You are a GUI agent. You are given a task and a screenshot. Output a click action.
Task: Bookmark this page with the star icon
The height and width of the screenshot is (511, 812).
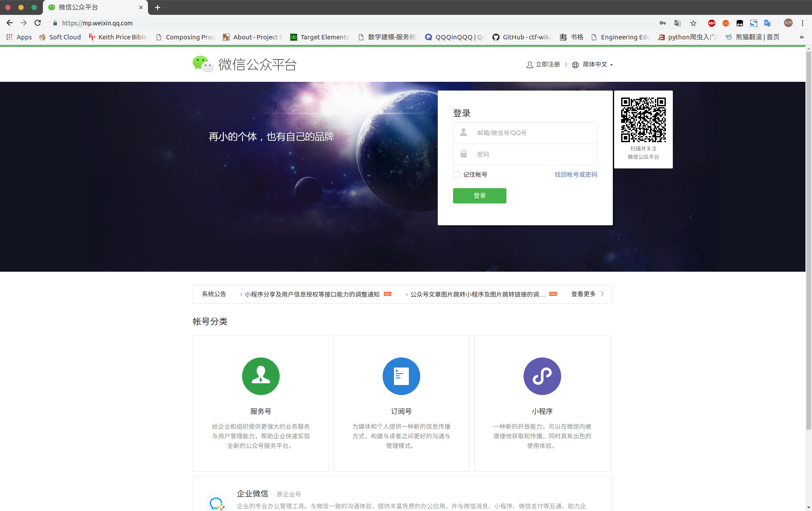[x=693, y=23]
